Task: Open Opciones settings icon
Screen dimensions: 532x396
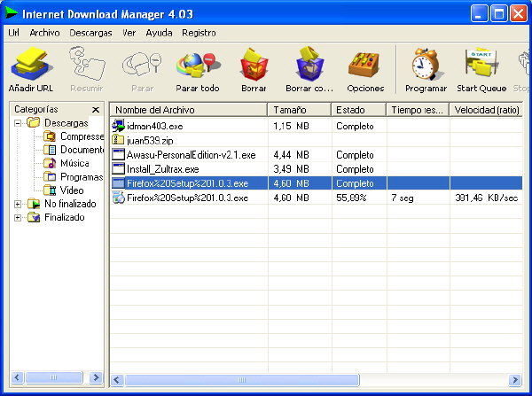Action: tap(365, 65)
